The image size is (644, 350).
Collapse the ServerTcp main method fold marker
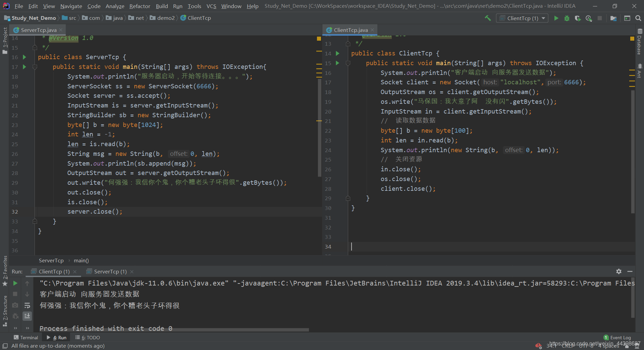(35, 67)
